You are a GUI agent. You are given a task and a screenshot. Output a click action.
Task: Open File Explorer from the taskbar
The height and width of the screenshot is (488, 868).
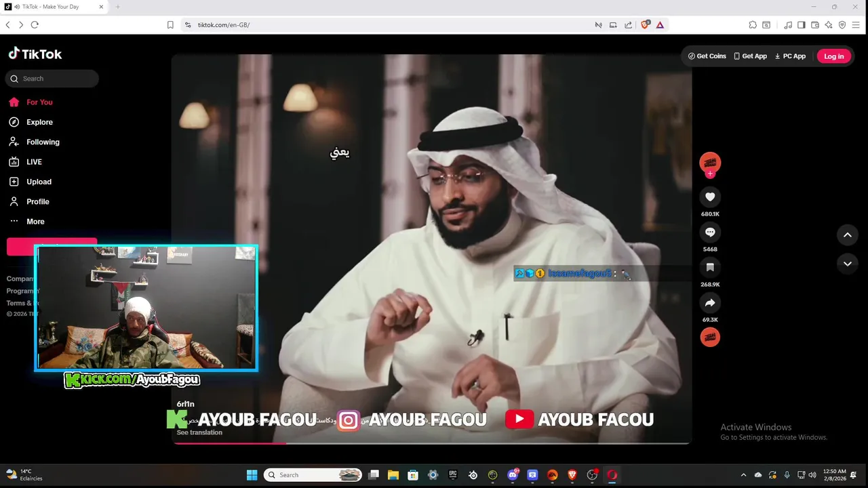pos(393,475)
